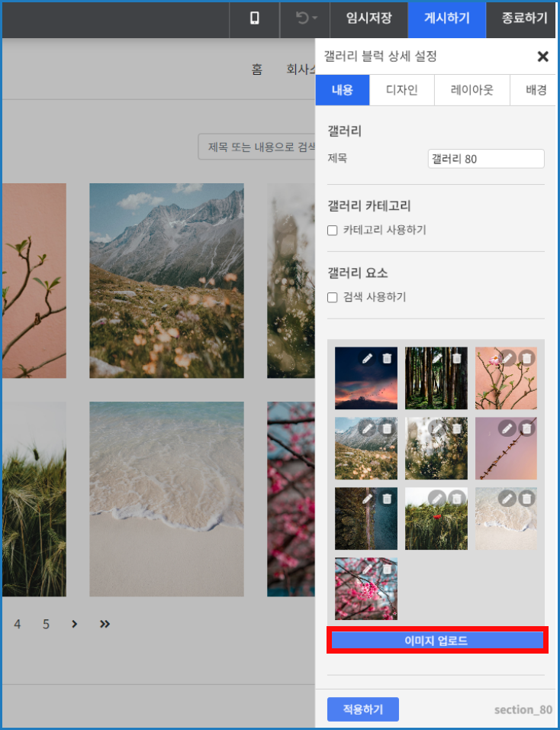Edit the red poppy field thumbnail

click(x=436, y=499)
